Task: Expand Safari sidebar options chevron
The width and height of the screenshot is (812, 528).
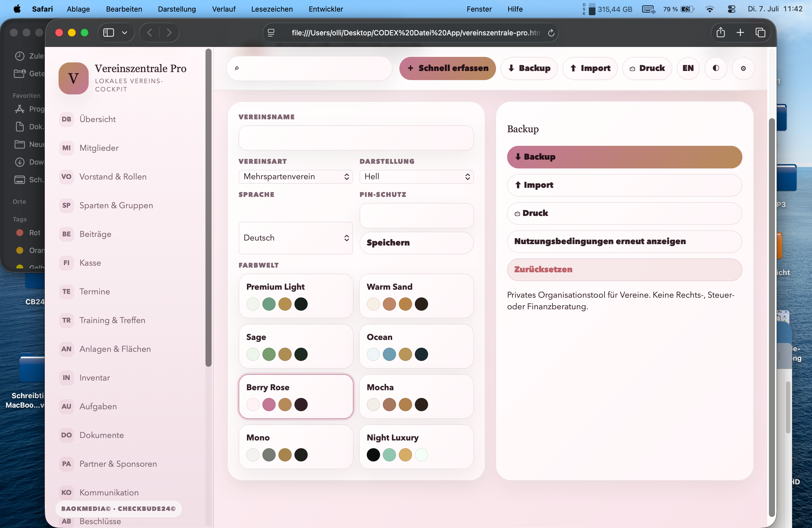Action: [125, 33]
